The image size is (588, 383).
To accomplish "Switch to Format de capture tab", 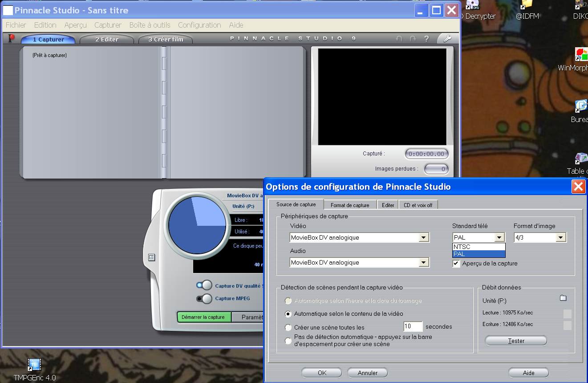I will 350,205.
